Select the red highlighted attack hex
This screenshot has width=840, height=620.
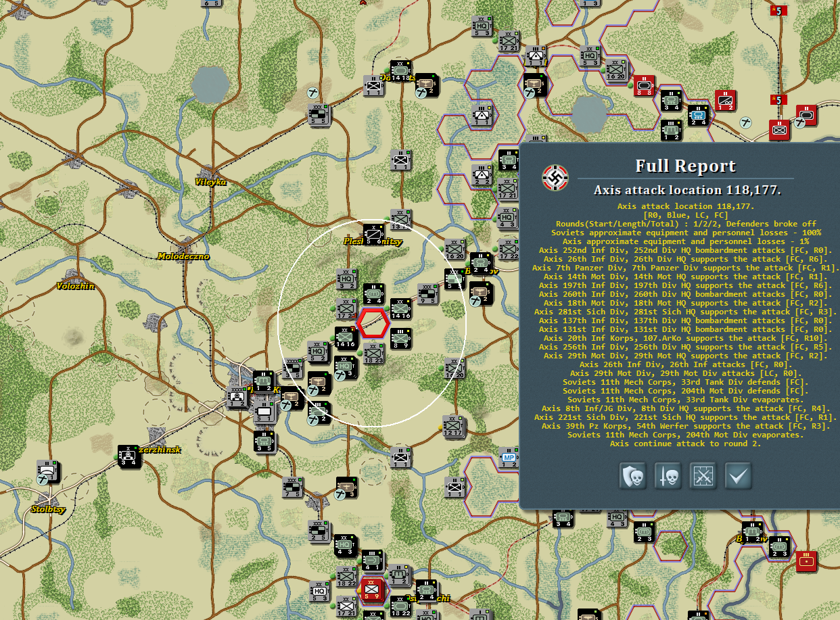click(x=373, y=323)
